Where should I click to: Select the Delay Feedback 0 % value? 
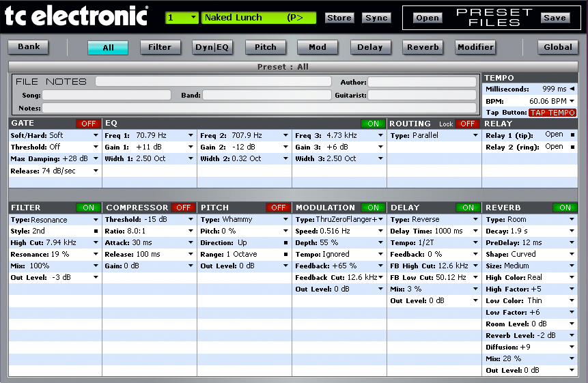tap(434, 254)
